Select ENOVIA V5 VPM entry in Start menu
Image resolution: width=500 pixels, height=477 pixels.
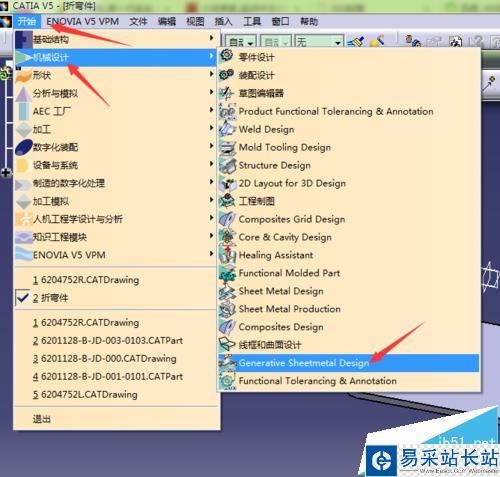(x=115, y=255)
